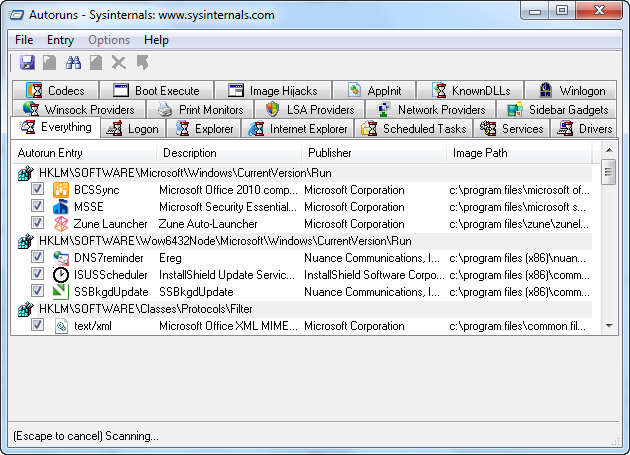Click the scrollbar down arrow
The image size is (630, 455).
click(x=609, y=326)
